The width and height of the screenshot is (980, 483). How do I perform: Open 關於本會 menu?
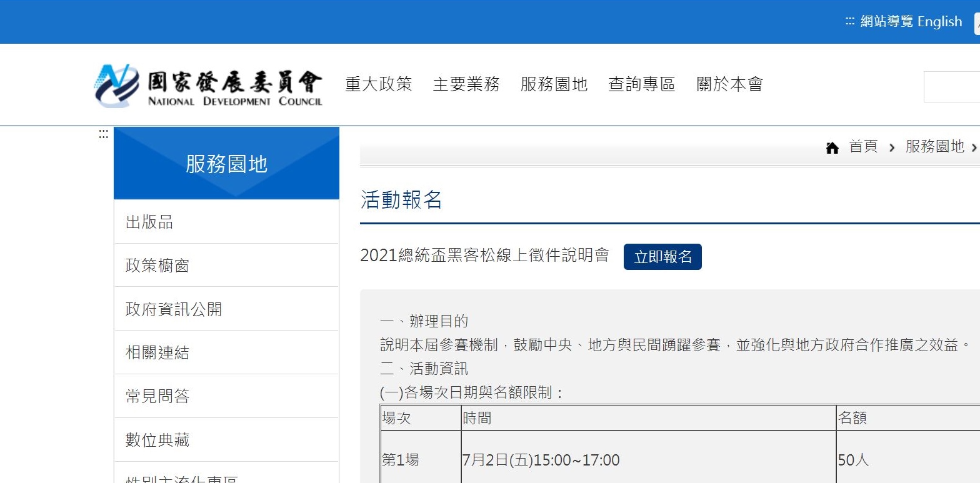[x=730, y=84]
